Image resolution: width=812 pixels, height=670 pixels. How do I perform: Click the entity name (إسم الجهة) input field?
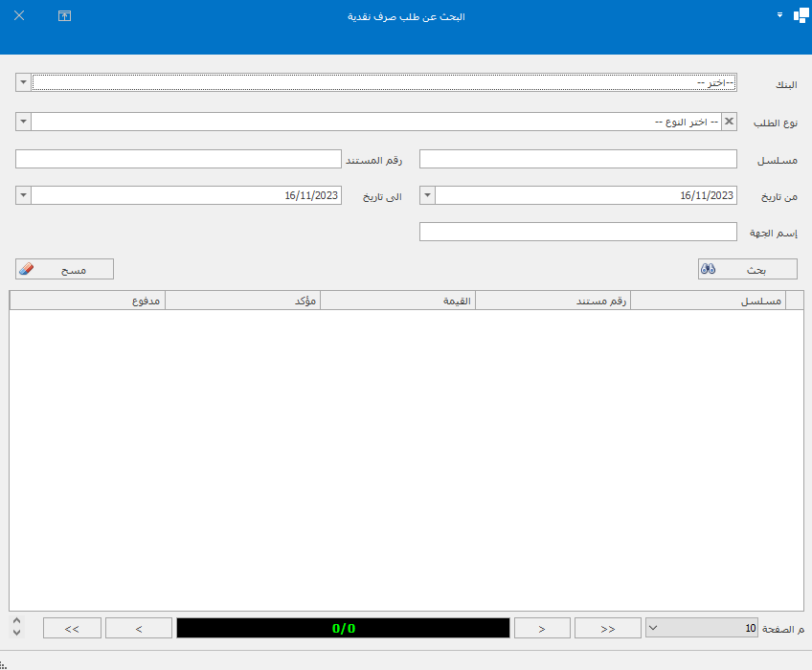pos(578,232)
